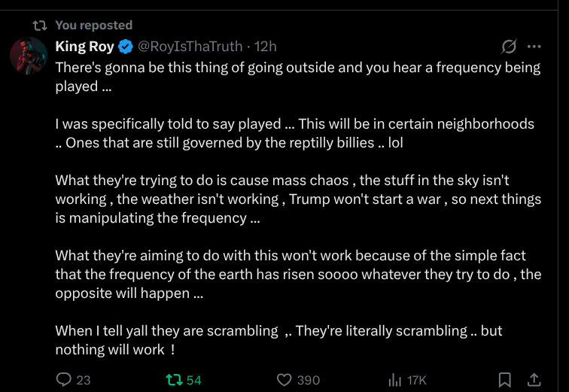The width and height of the screenshot is (569, 392).
Task: Open the @RoyIsThaTruth handle link
Action: click(x=190, y=47)
